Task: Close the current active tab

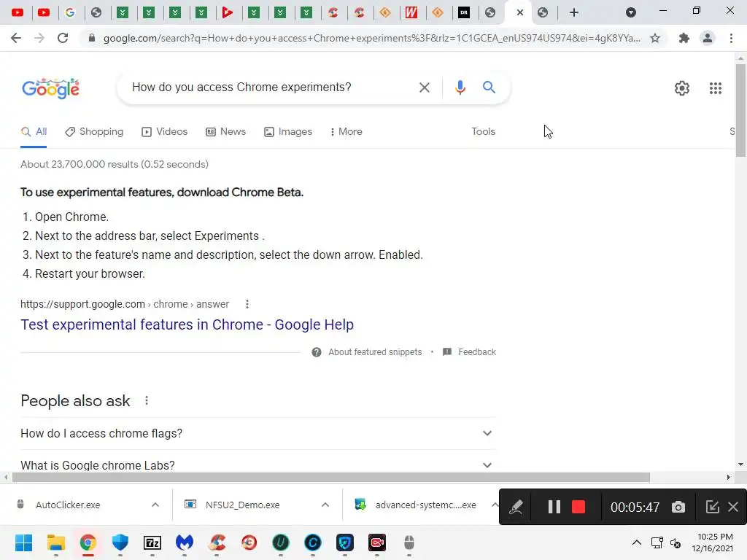Action: tap(519, 13)
